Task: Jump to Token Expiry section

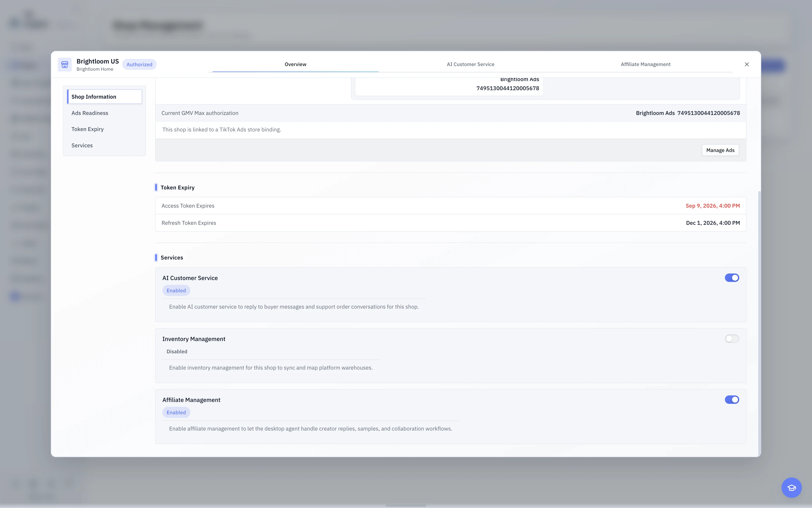Action: 104,129
